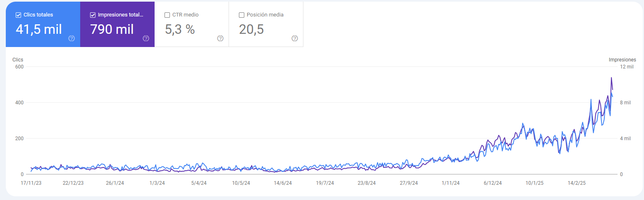Click the 14/6/24 date label
The image size is (644, 200).
click(x=283, y=183)
